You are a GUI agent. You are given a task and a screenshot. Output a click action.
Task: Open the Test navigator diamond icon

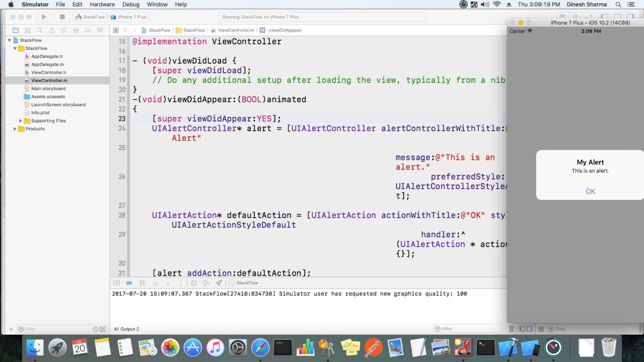[x=64, y=30]
